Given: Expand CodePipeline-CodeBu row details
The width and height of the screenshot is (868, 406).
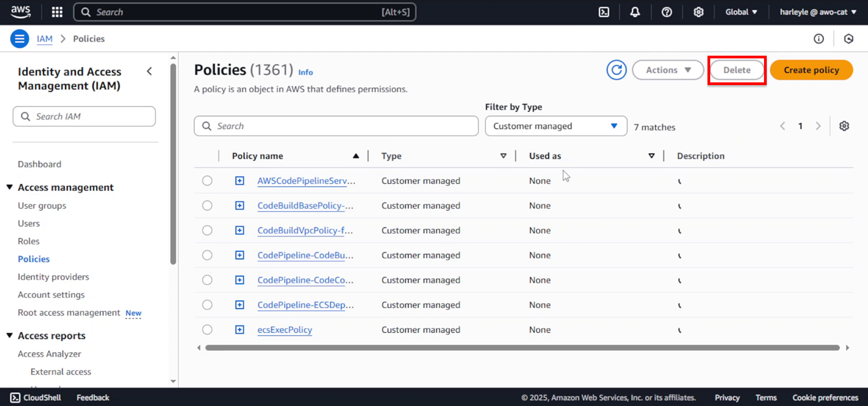Looking at the screenshot, I should pyautogui.click(x=240, y=256).
